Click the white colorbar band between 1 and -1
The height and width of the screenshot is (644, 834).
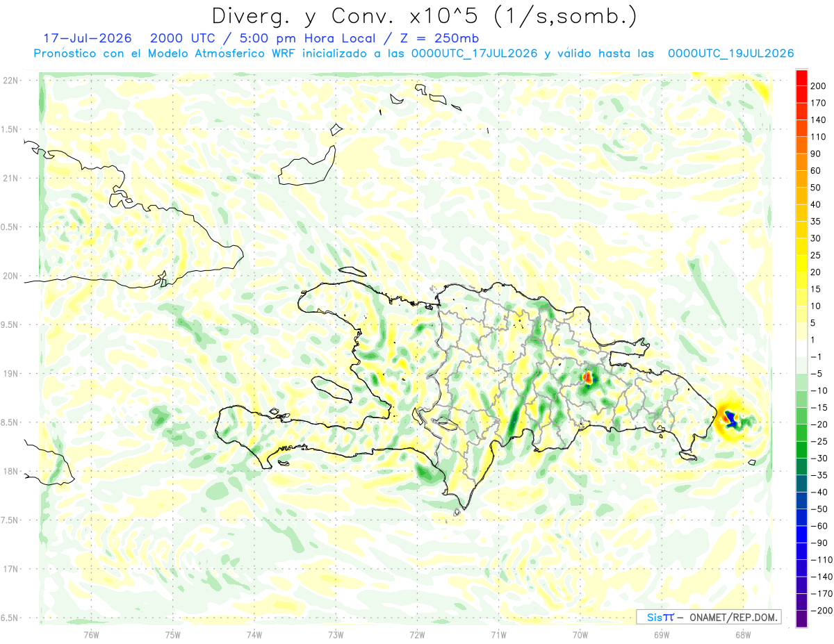pyautogui.click(x=801, y=348)
